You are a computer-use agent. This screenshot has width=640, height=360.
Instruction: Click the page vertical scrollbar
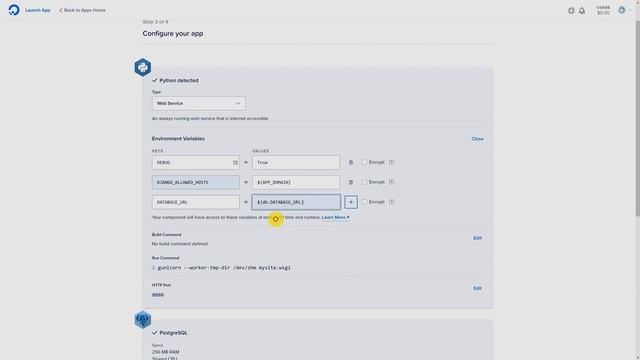tap(638, 118)
